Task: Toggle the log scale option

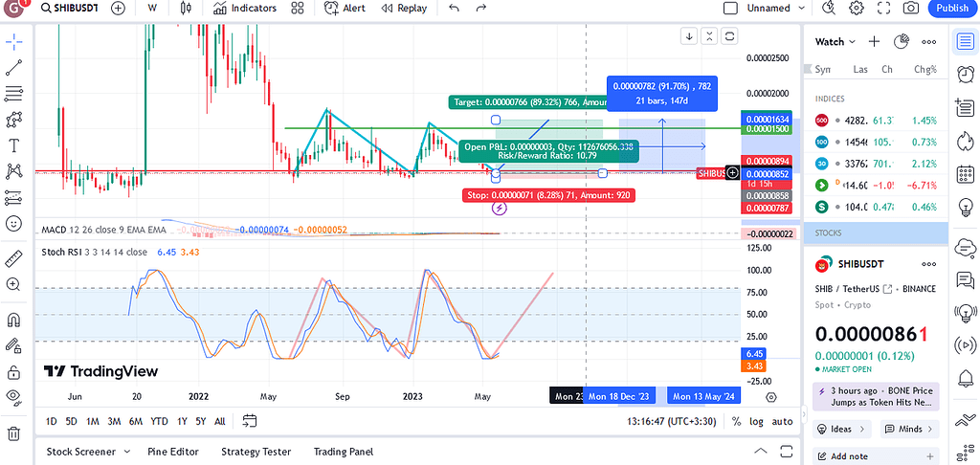Action: 756,421
